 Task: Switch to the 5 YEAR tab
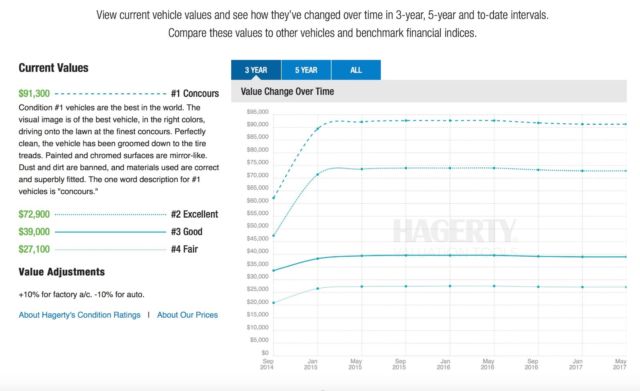pos(306,70)
